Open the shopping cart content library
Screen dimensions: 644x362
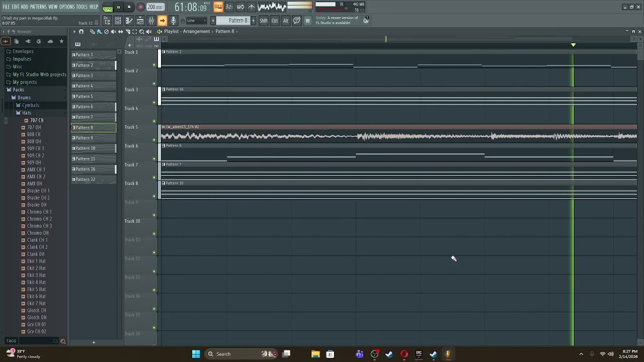(307, 21)
